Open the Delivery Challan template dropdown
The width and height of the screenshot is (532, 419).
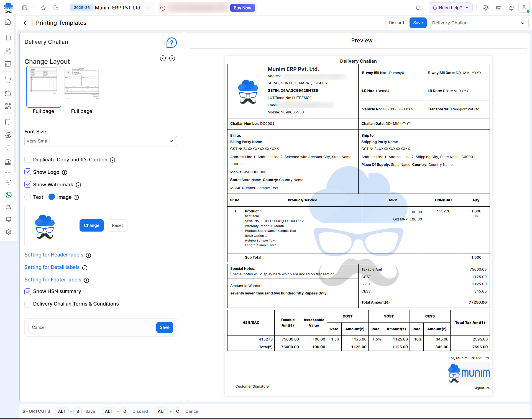click(479, 23)
